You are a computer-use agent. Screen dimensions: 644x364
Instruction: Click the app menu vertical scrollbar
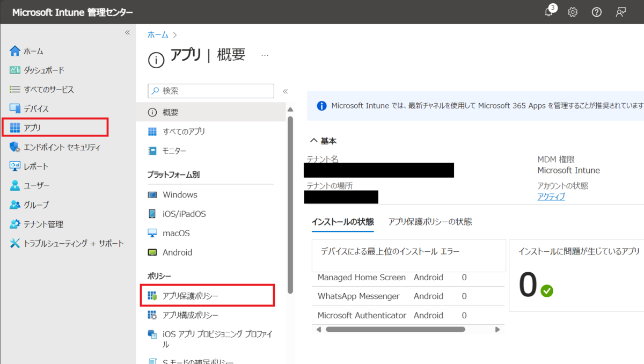(x=290, y=204)
